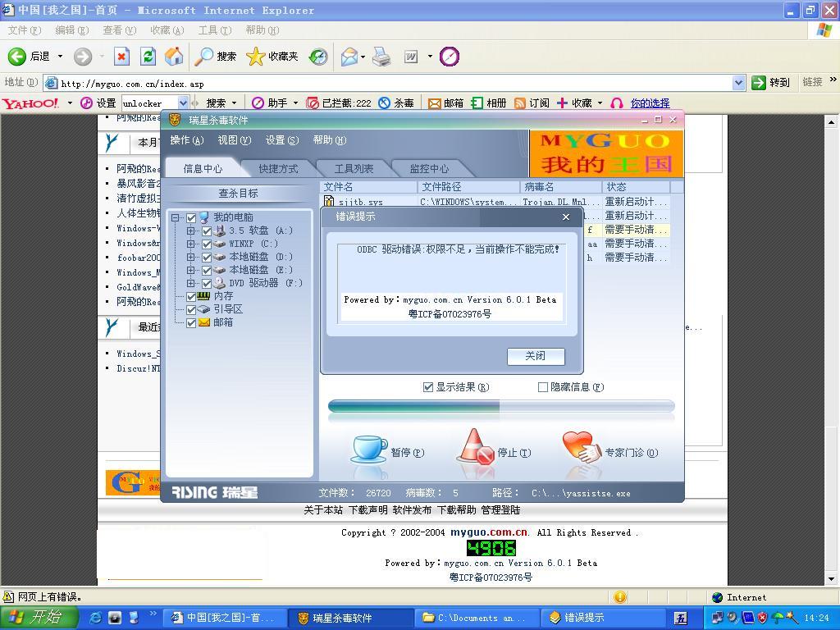Screen dimensions: 840x630
Task: Click the Start 开始 button
Action: click(x=38, y=617)
